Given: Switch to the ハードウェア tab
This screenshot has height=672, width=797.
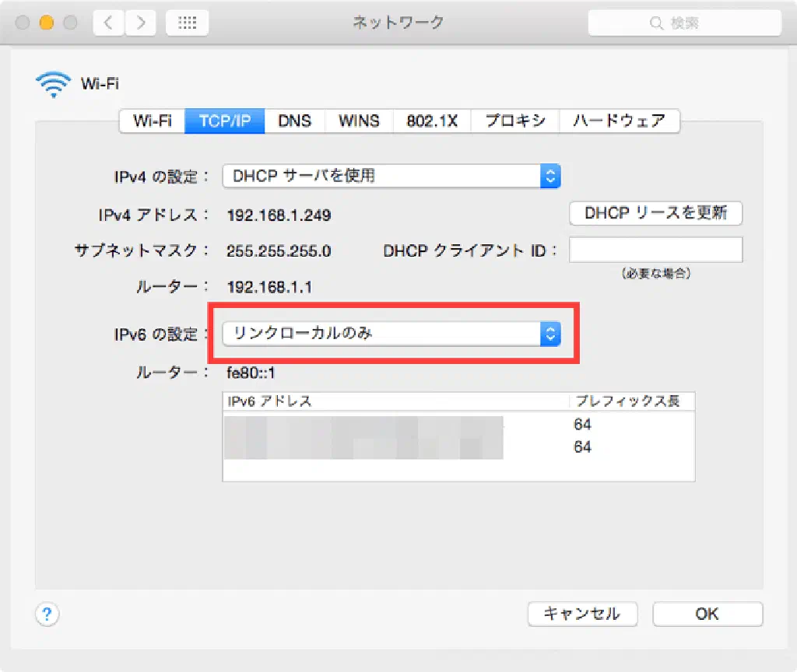Looking at the screenshot, I should [620, 121].
